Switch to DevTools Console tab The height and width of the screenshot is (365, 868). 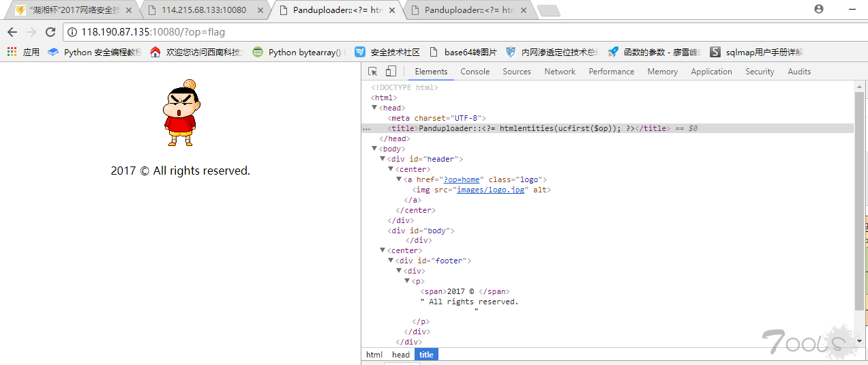click(475, 71)
